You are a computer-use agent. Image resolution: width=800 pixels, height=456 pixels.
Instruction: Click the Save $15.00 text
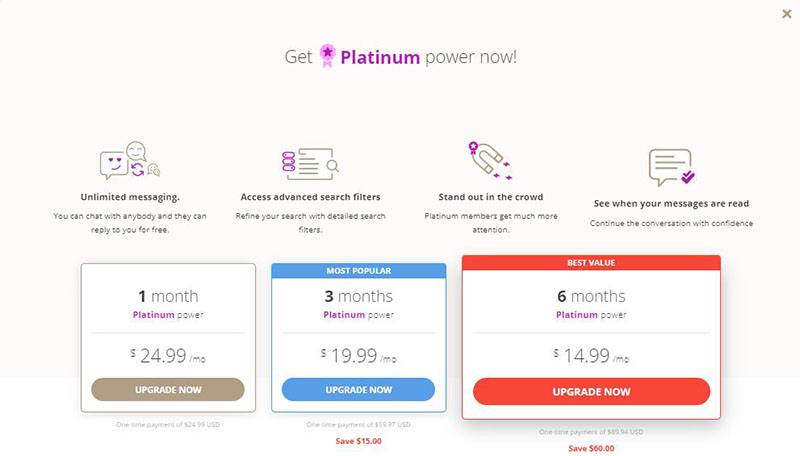[x=358, y=441]
